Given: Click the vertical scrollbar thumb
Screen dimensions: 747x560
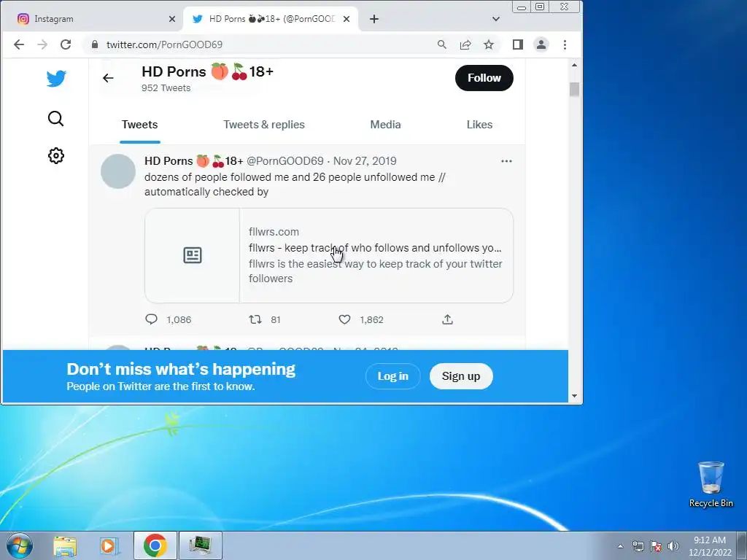Looking at the screenshot, I should click(575, 90).
